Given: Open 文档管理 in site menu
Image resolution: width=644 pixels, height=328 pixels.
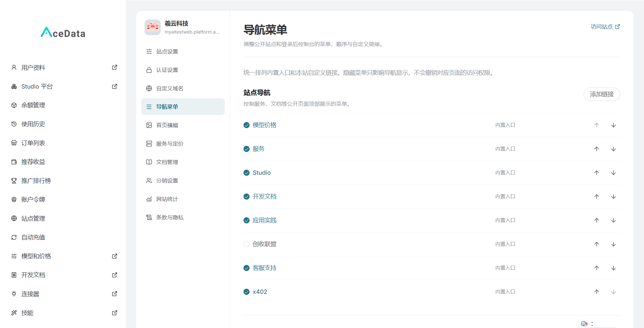Looking at the screenshot, I should tap(183, 162).
